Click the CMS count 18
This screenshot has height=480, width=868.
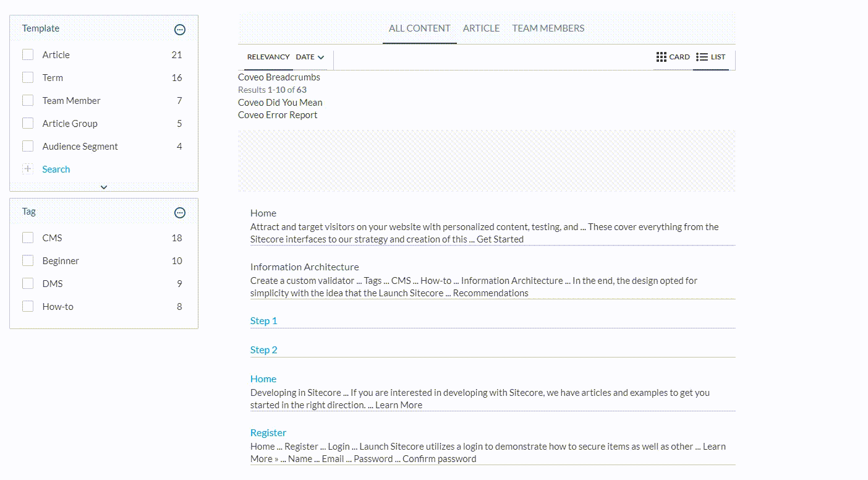[x=177, y=238]
